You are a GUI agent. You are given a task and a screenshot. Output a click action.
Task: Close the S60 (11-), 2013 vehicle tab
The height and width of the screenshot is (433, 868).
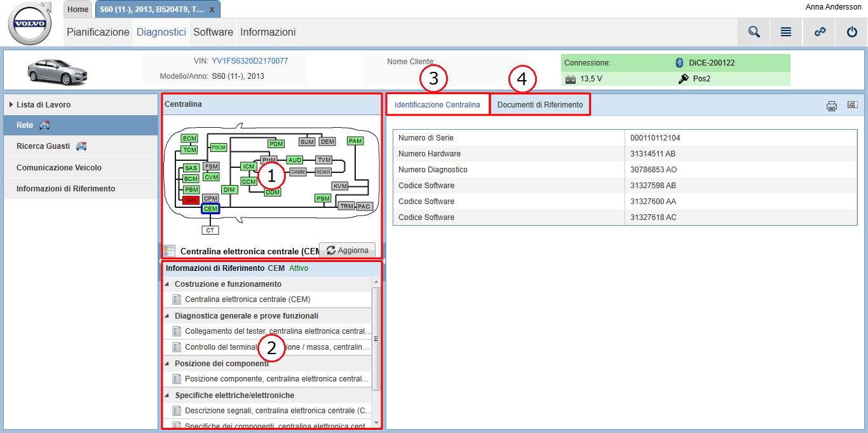click(x=212, y=10)
